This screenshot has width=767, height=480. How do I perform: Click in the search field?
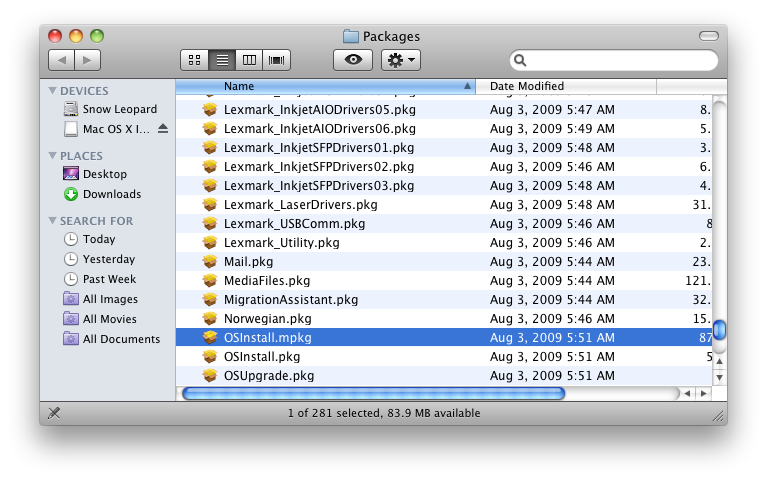coord(614,60)
